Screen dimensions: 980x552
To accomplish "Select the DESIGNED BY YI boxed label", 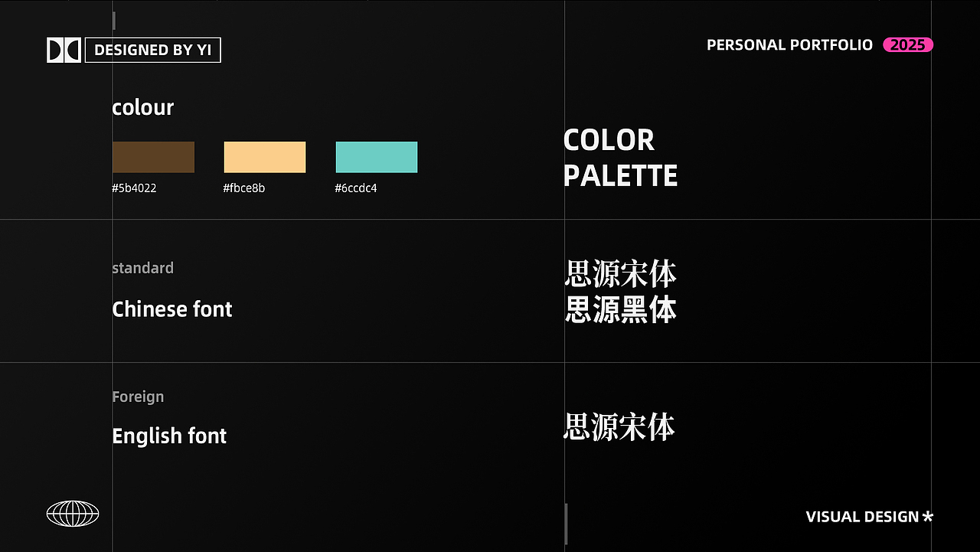I will (x=153, y=51).
